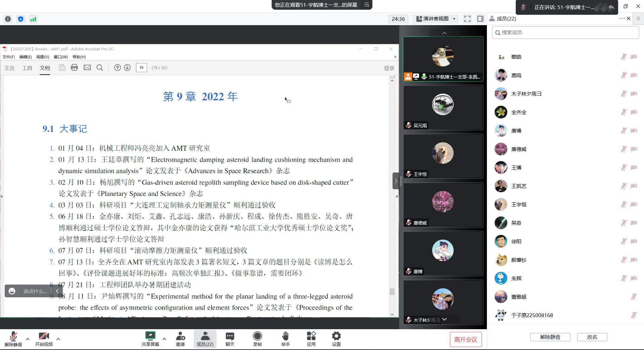Screen dimensions: 644x350
Task: Click Share Screen button
Action: tap(150, 339)
